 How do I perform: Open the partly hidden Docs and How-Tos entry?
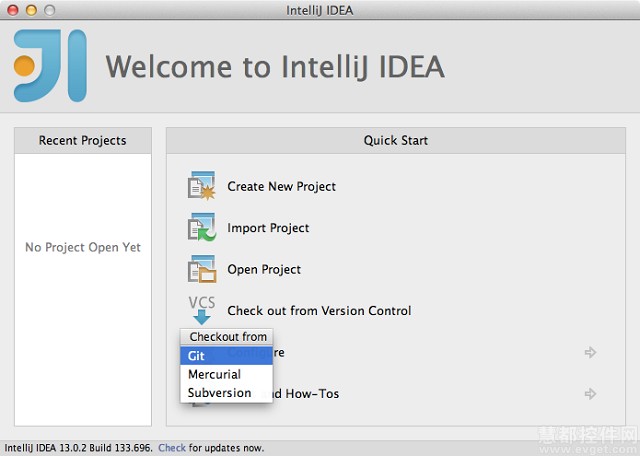[306, 394]
